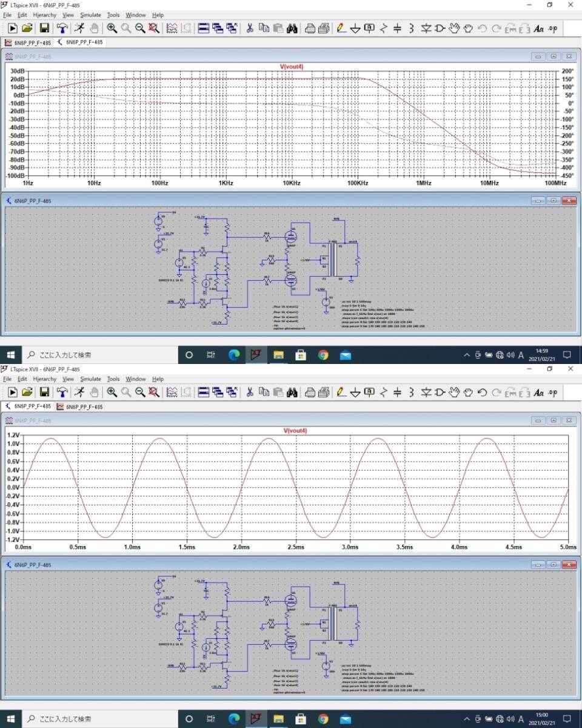Image resolution: width=582 pixels, height=728 pixels.
Task: Open the Simulate menu in the upper window
Action: click(x=90, y=15)
